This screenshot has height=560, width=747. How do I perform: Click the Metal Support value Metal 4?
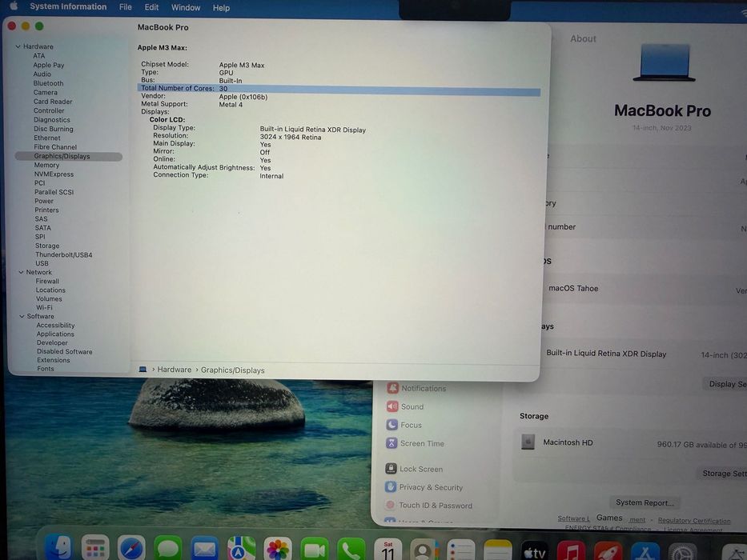tap(231, 104)
